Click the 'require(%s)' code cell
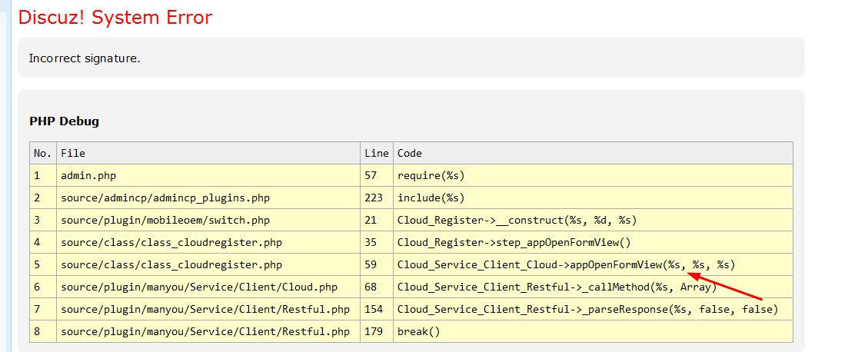This screenshot has width=868, height=352. click(x=594, y=175)
